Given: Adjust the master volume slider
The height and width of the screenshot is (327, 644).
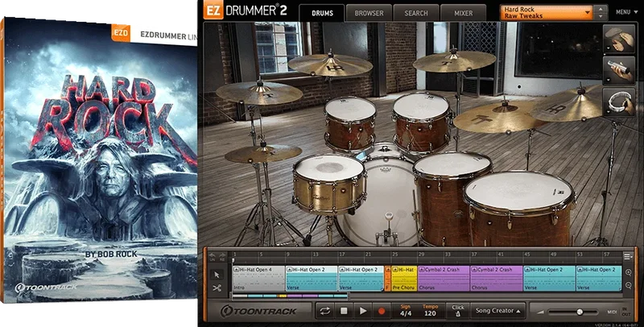Looking at the screenshot, I should [579, 313].
